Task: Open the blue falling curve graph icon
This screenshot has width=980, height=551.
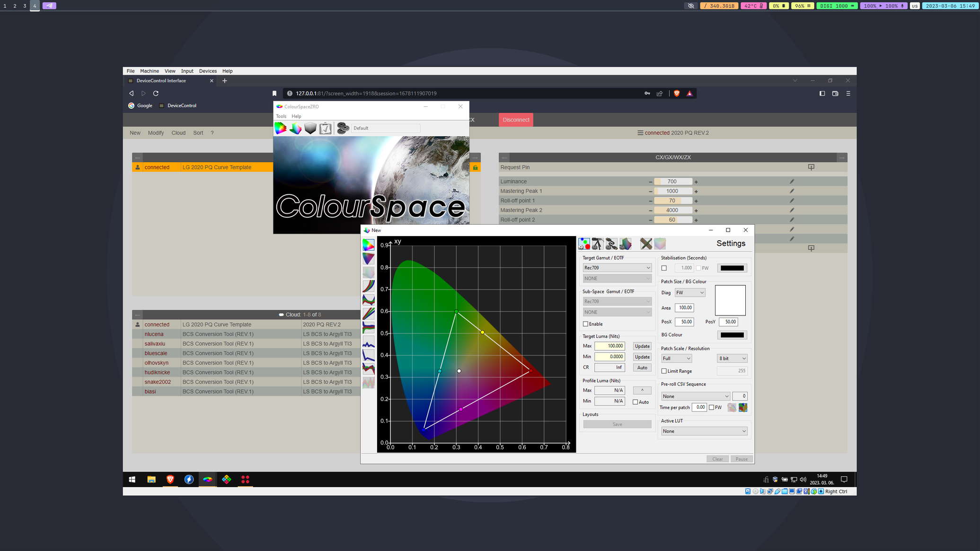Action: [x=368, y=355]
